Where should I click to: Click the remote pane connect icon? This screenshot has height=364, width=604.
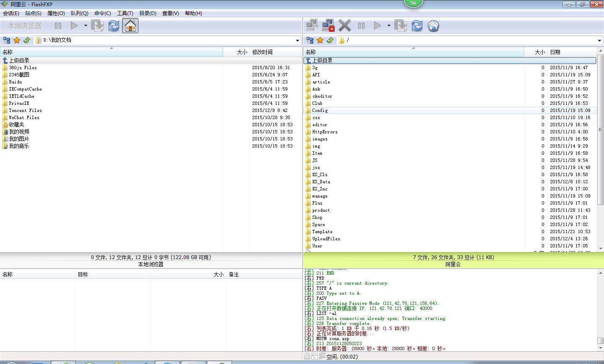312,26
